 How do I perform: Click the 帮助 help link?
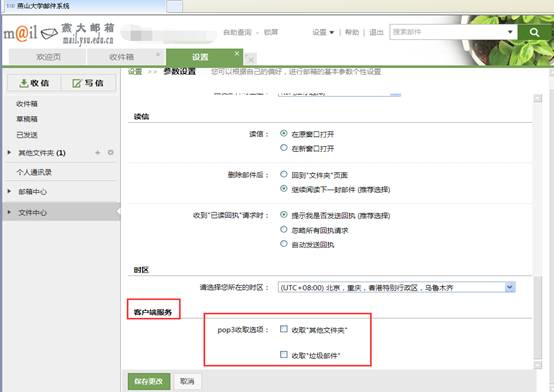(x=352, y=32)
